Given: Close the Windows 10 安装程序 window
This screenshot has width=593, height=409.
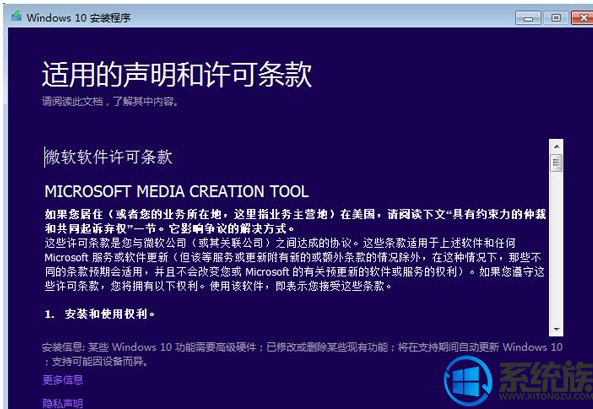Looking at the screenshot, I should 582,18.
